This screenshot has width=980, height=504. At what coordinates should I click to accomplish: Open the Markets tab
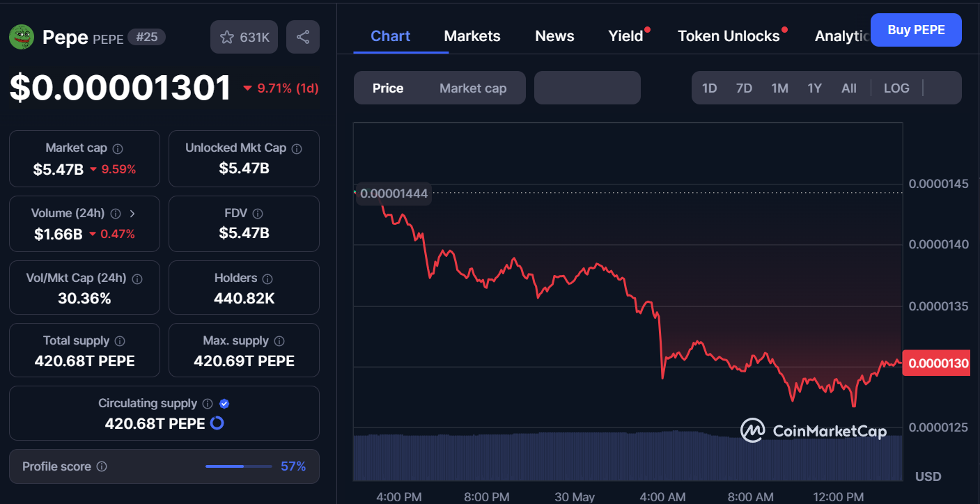click(x=472, y=36)
